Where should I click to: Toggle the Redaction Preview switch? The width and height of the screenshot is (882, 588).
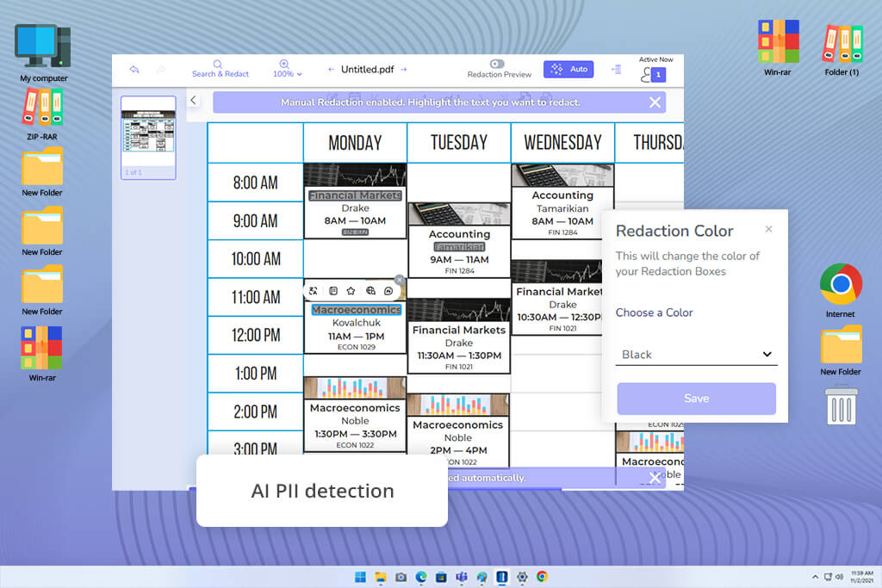click(497, 64)
